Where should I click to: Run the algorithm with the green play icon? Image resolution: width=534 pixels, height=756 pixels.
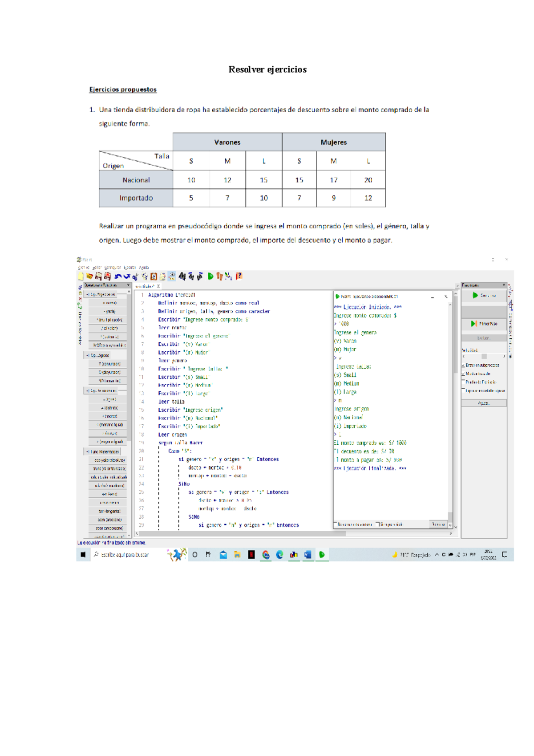(x=210, y=276)
